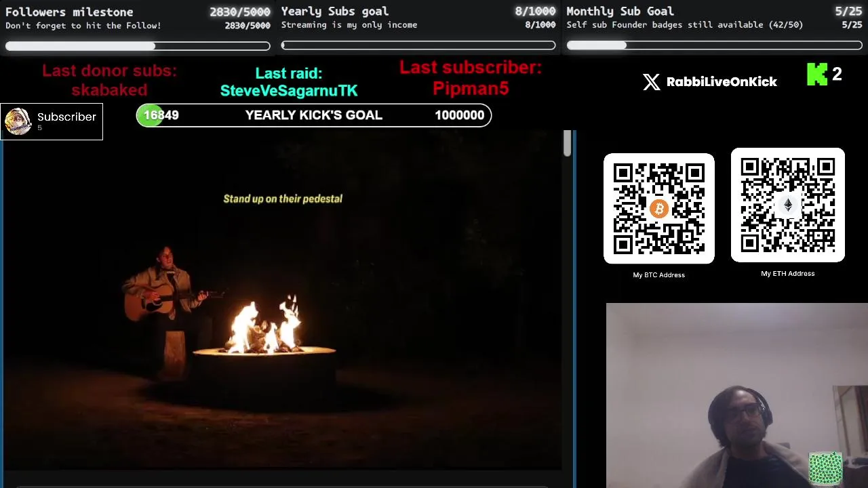Click the 'Yearly Subs goal' title
The height and width of the screenshot is (488, 868).
(x=335, y=11)
